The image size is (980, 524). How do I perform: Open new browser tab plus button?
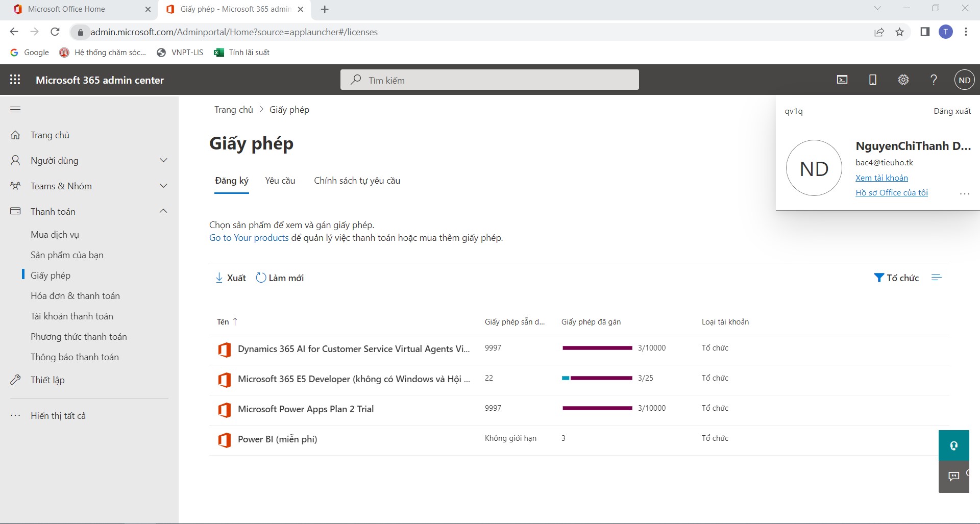pyautogui.click(x=325, y=9)
